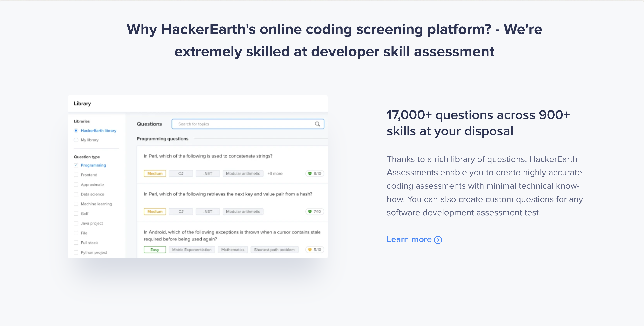The image size is (644, 326).
Task: Tick the Python project checkbox
Action: coord(76,253)
